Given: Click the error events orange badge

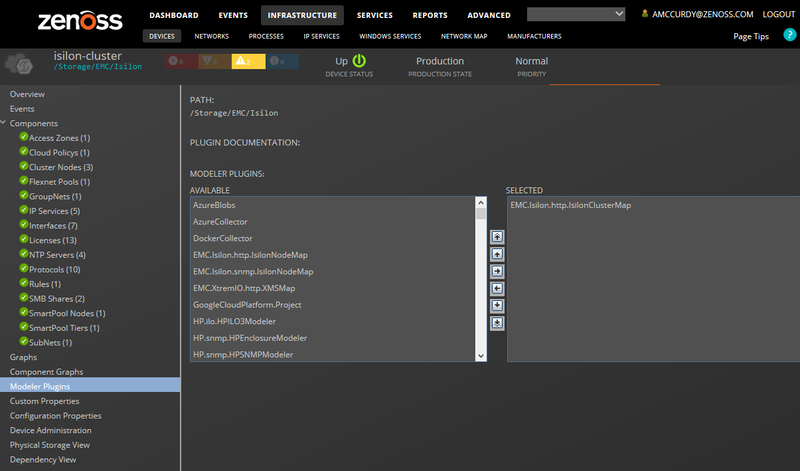Looking at the screenshot, I should pyautogui.click(x=215, y=61).
